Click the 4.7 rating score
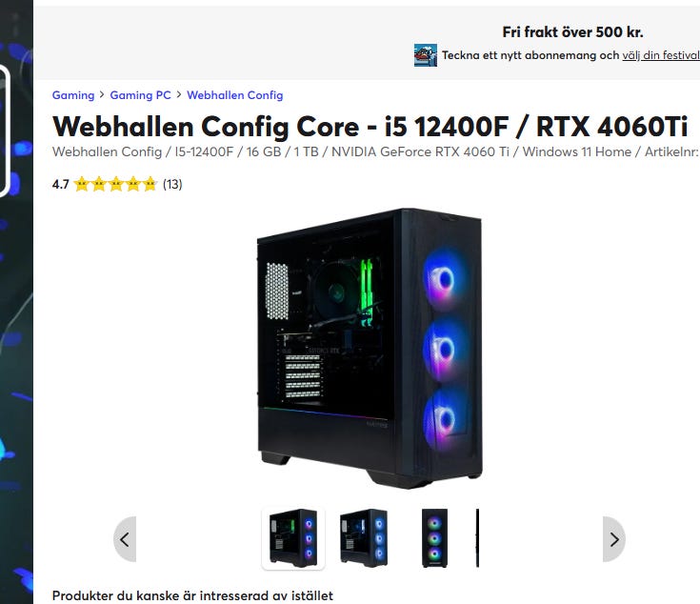Viewport: 700px width, 604px height. point(61,184)
